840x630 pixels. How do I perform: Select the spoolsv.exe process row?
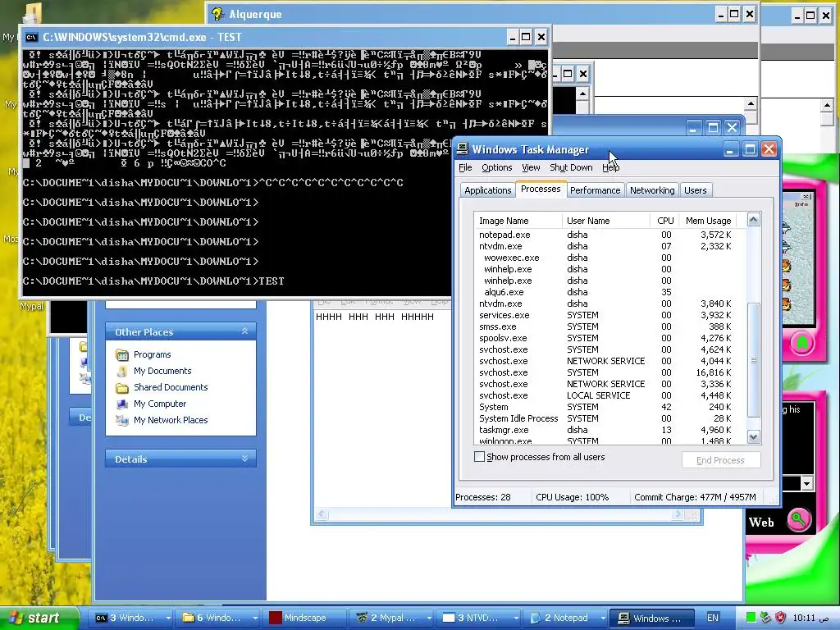point(605,338)
